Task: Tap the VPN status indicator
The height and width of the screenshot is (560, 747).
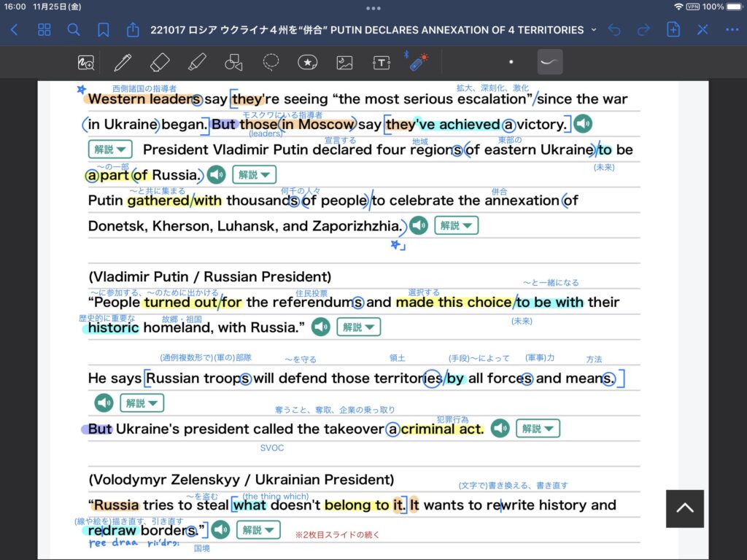Action: tap(693, 7)
